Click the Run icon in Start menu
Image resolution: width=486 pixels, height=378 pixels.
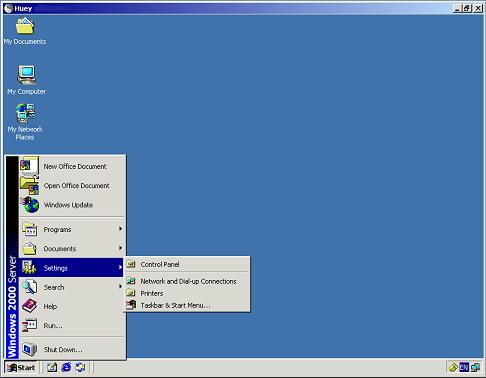[x=29, y=325]
